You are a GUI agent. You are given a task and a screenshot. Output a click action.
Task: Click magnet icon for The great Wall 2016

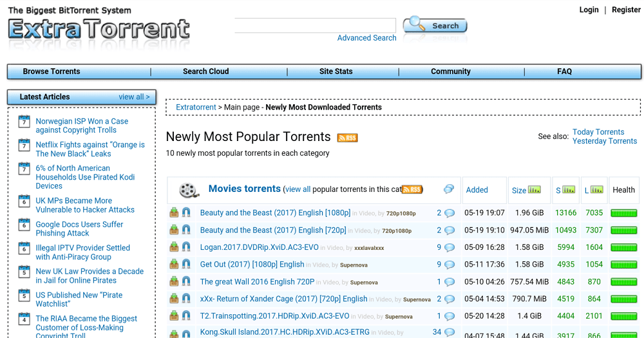(x=186, y=282)
